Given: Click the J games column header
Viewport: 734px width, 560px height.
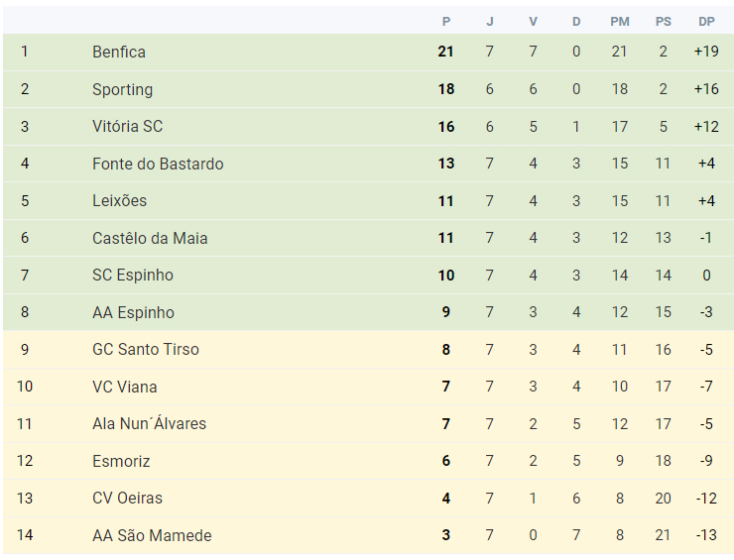Looking at the screenshot, I should (490, 22).
